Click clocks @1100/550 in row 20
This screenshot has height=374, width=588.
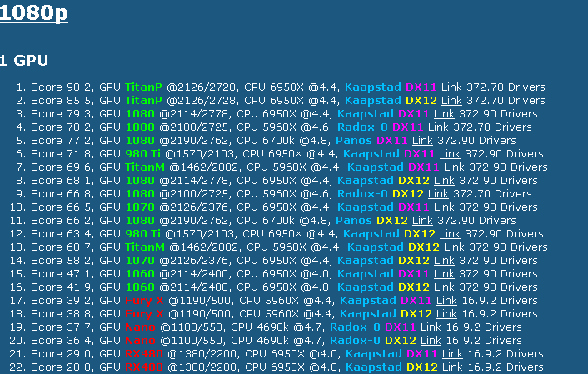(192, 340)
